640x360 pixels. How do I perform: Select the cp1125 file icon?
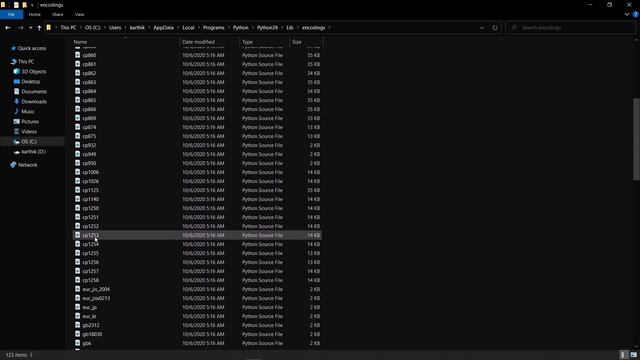point(78,190)
